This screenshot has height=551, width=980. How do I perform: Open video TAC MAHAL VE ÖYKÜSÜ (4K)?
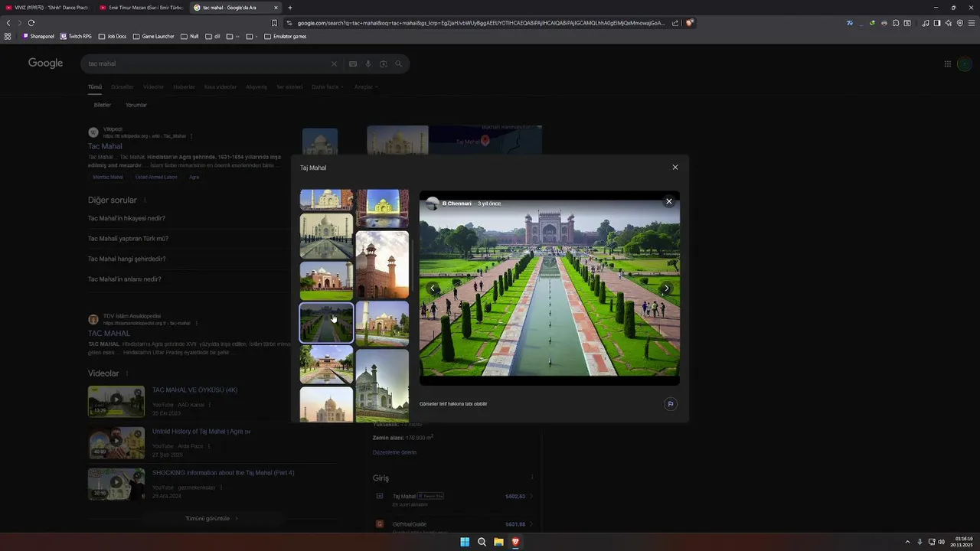click(194, 390)
